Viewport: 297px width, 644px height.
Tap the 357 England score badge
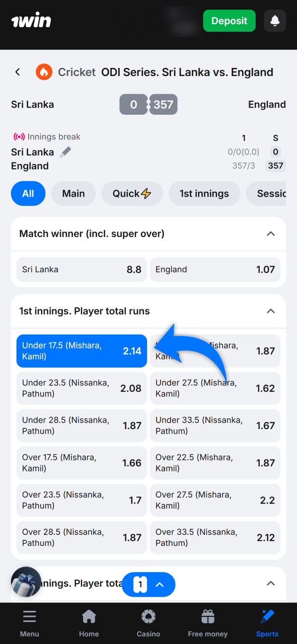163,104
